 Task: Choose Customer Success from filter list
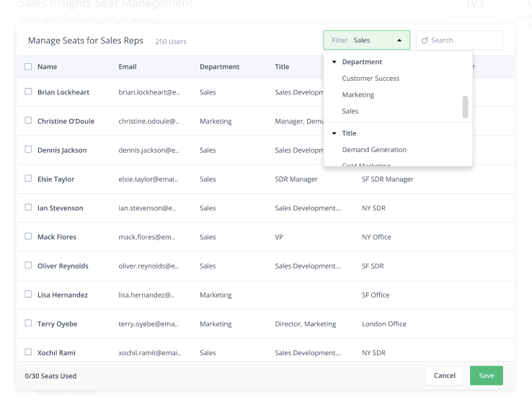point(371,79)
